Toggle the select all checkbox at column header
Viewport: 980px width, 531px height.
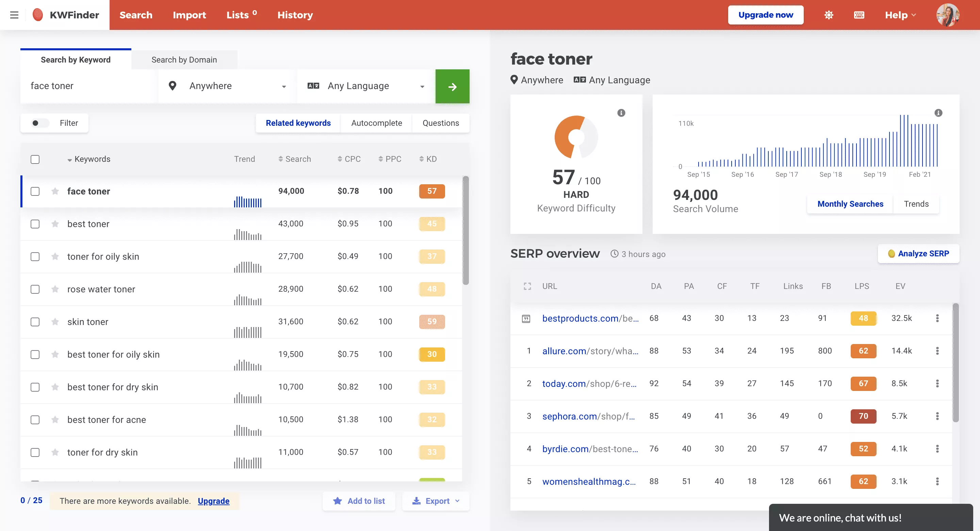35,158
